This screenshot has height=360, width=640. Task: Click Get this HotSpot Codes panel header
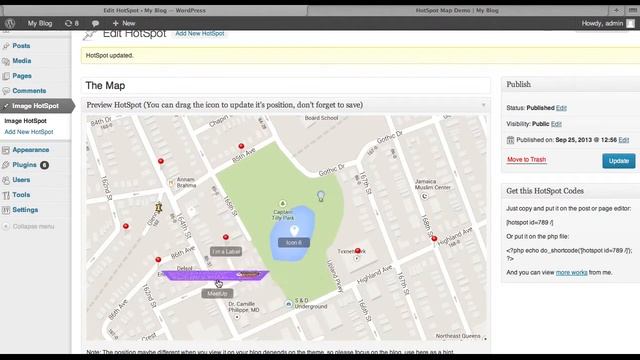(x=571, y=191)
